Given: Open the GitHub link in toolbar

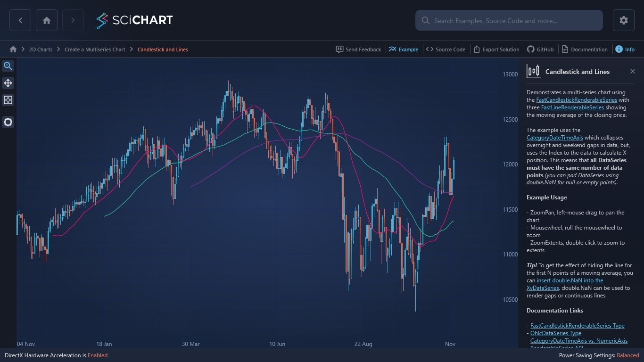Looking at the screenshot, I should click(x=540, y=49).
